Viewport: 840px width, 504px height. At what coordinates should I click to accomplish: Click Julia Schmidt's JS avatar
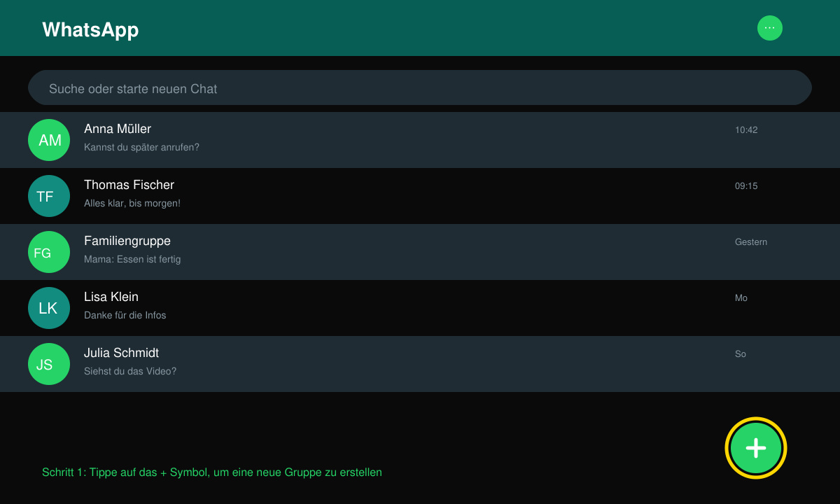coord(49,364)
